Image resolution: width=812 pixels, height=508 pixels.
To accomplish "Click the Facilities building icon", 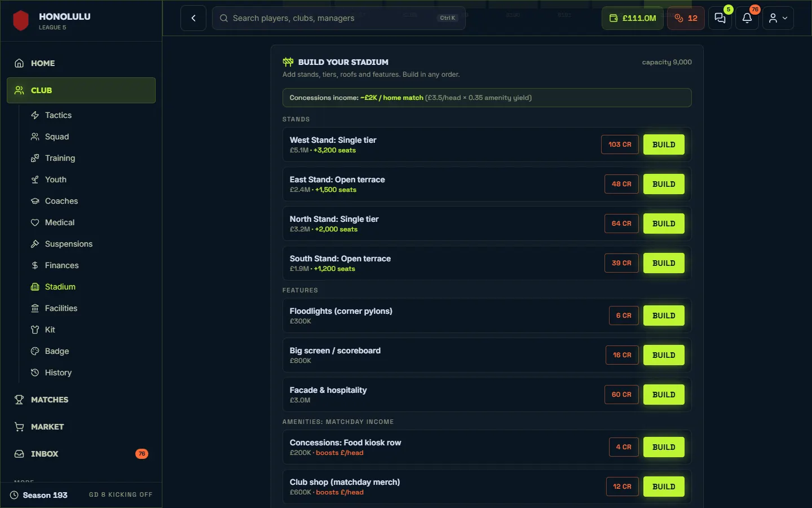I will tap(35, 308).
